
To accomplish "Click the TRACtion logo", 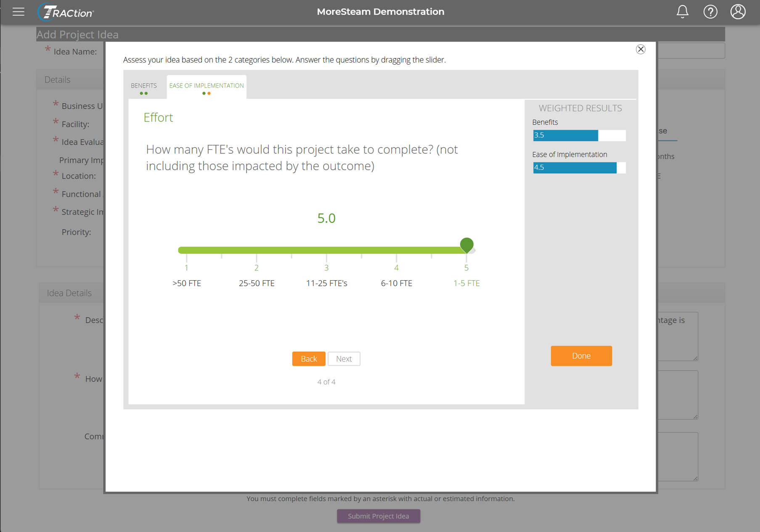I will coord(66,12).
